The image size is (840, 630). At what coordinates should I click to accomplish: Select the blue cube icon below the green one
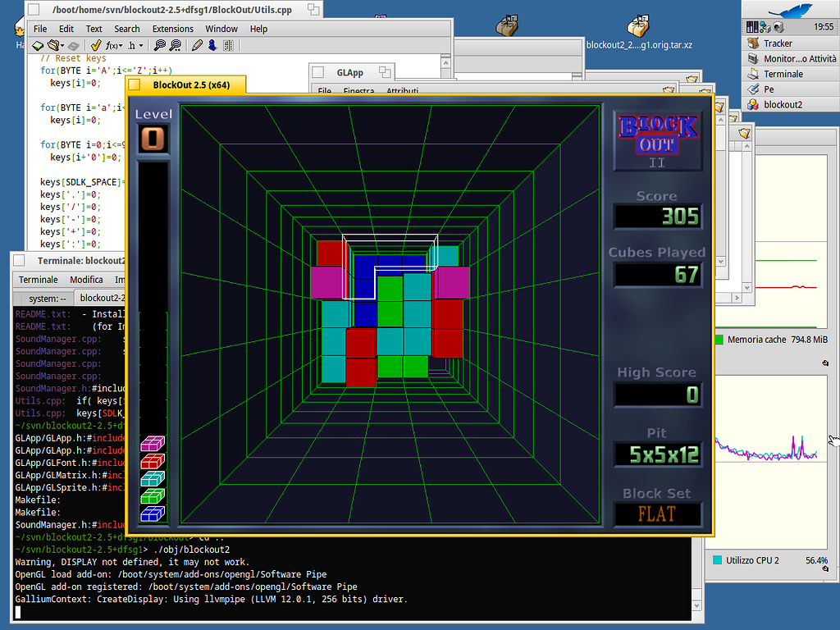(x=153, y=513)
